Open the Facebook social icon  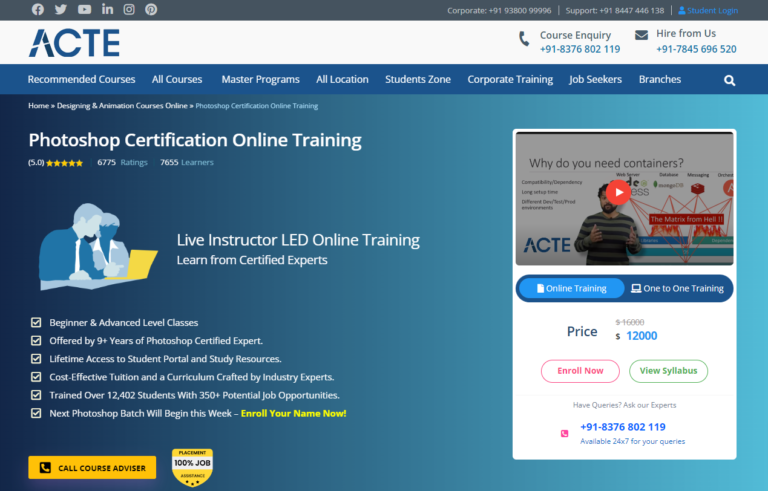coord(38,10)
